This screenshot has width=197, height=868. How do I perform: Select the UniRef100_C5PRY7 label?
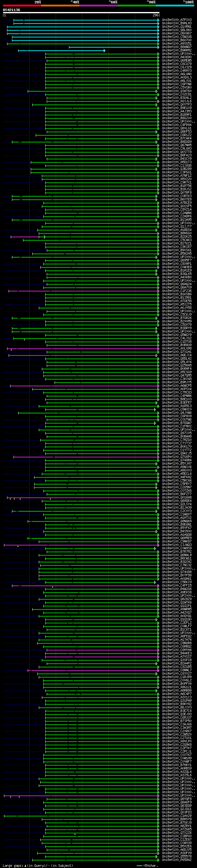[x=176, y=484]
